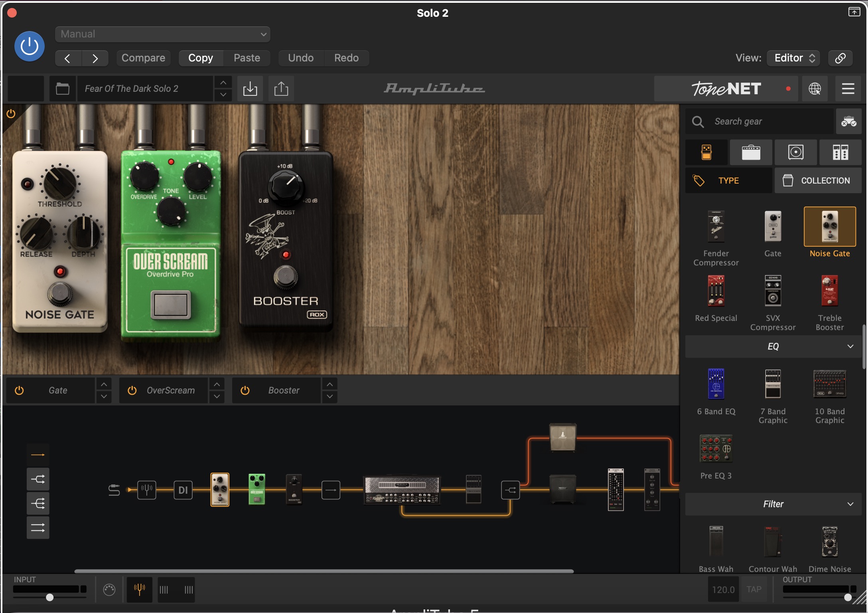Click the Search gear field
Viewport: 868px width, 613px height.
click(x=760, y=121)
